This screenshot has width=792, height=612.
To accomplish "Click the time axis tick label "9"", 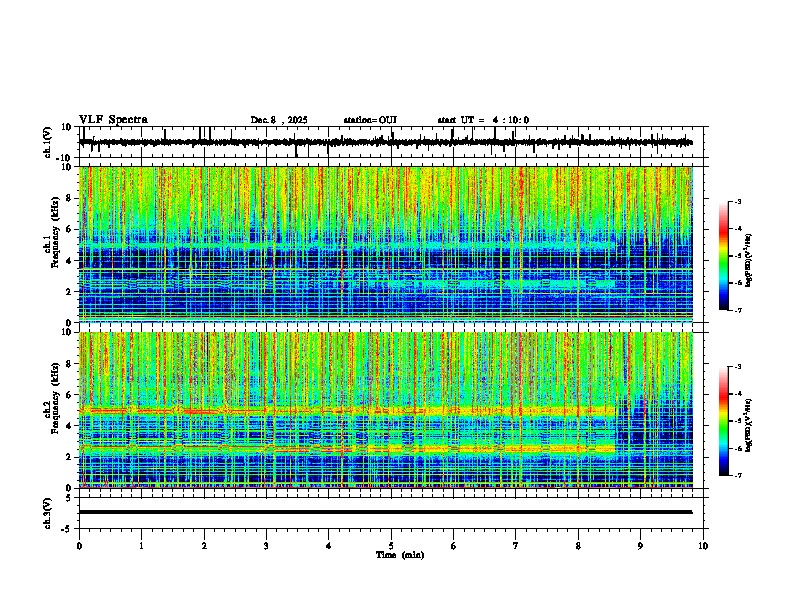I will [x=640, y=546].
